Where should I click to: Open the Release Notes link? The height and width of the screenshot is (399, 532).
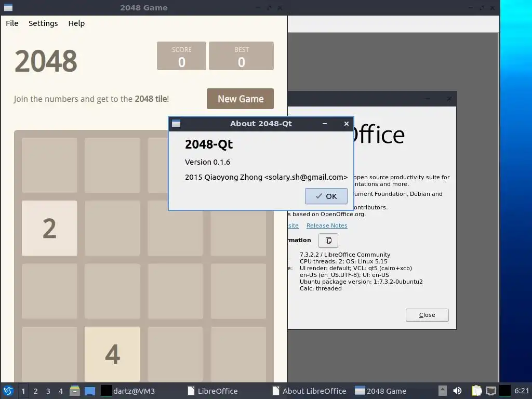tap(327, 225)
